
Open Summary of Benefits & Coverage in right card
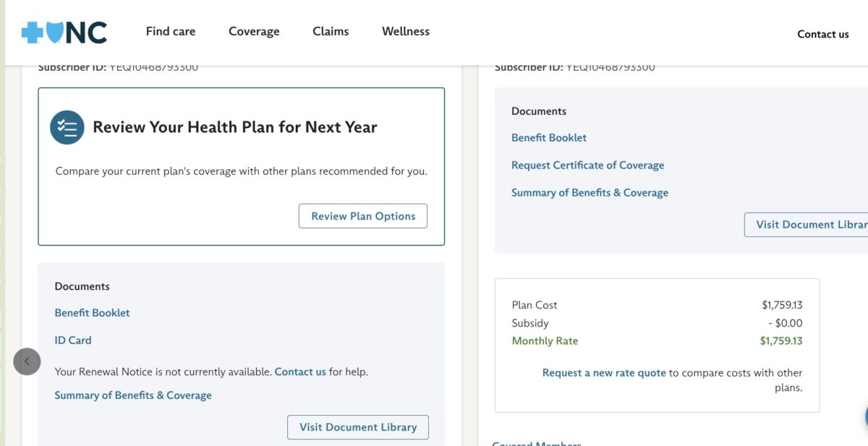(590, 192)
